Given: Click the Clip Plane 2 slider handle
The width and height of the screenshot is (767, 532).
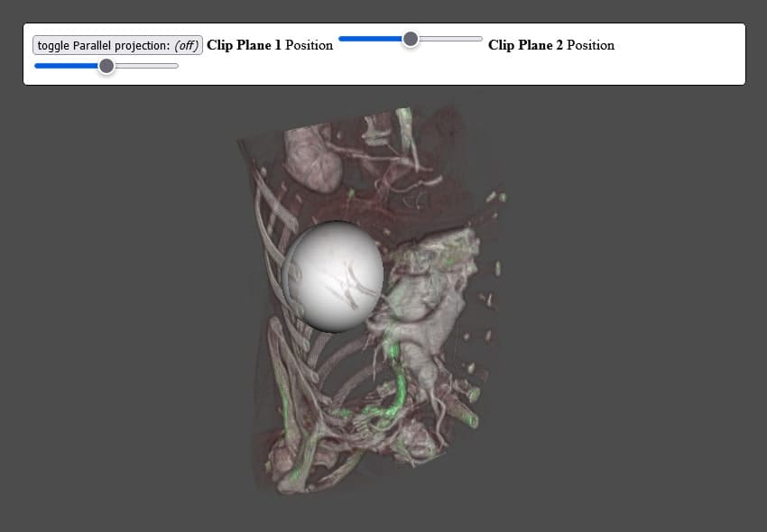Looking at the screenshot, I should 107,65.
